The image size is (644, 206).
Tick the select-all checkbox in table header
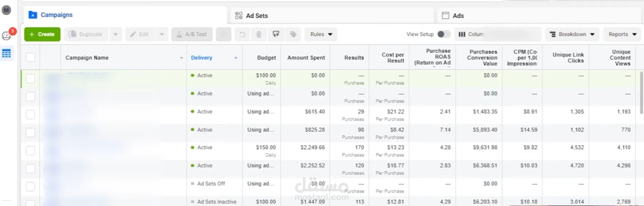coord(30,57)
